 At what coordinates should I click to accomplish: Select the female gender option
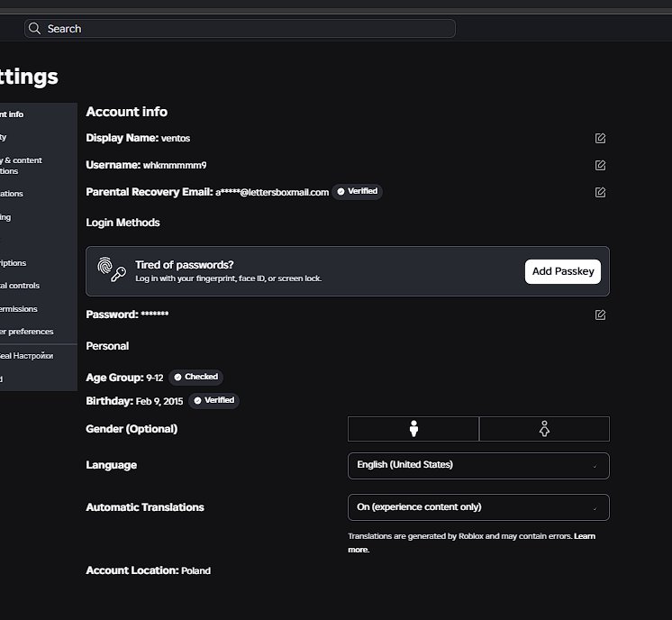pos(544,429)
